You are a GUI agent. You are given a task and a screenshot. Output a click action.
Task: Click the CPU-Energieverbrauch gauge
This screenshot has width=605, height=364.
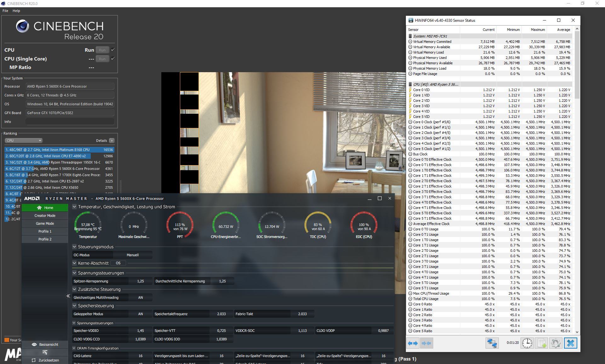[x=226, y=225]
